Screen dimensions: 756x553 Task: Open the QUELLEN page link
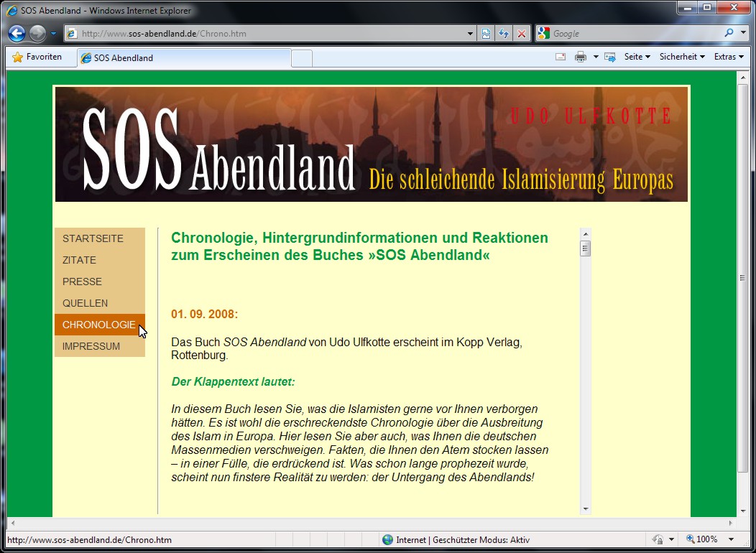[x=99, y=304]
